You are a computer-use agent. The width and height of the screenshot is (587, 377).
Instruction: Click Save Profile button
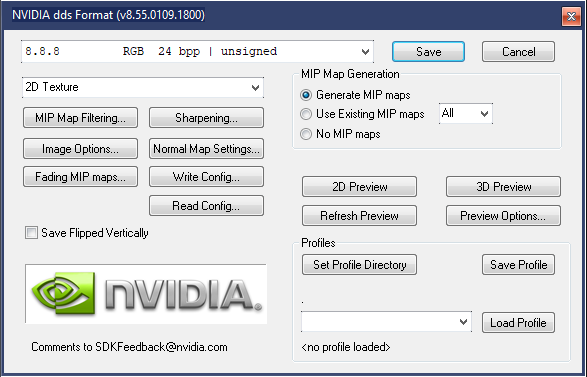point(518,265)
